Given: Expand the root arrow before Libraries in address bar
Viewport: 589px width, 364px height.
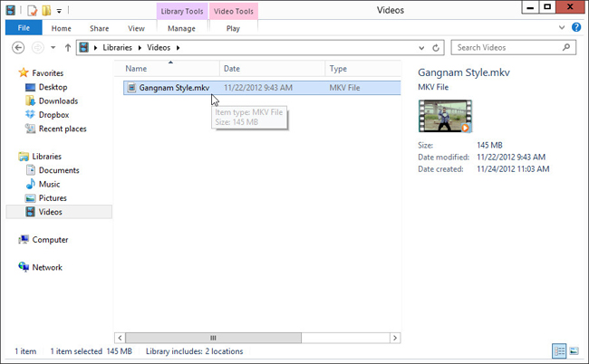Looking at the screenshot, I should pos(95,48).
